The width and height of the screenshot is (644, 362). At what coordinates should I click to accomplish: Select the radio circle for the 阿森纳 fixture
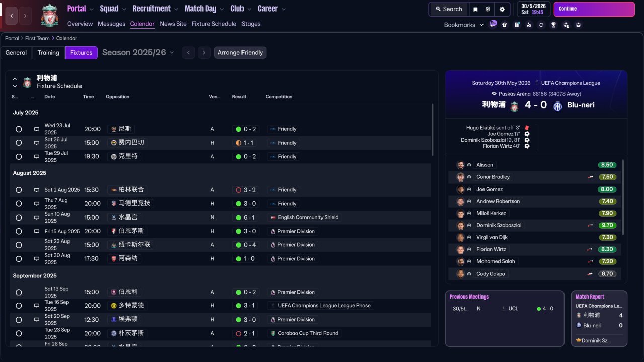coord(19,259)
